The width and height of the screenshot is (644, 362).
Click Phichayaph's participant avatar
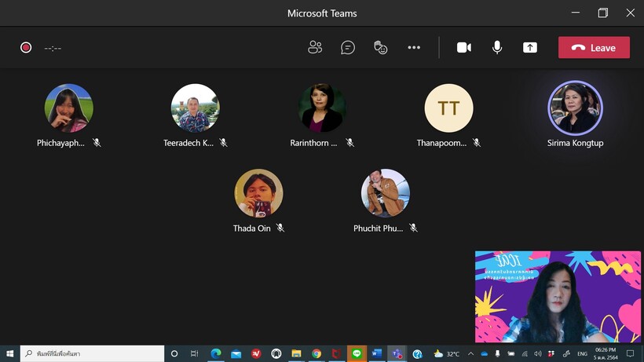[69, 108]
